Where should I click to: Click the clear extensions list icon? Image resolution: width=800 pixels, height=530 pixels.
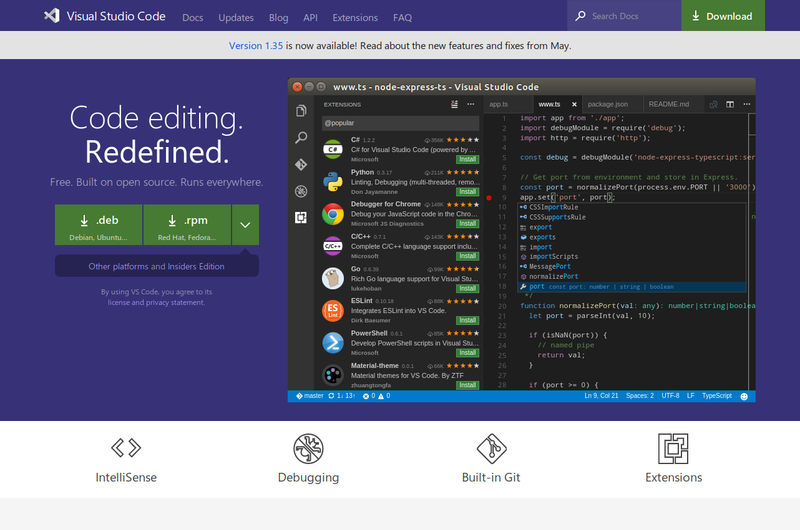[x=454, y=104]
